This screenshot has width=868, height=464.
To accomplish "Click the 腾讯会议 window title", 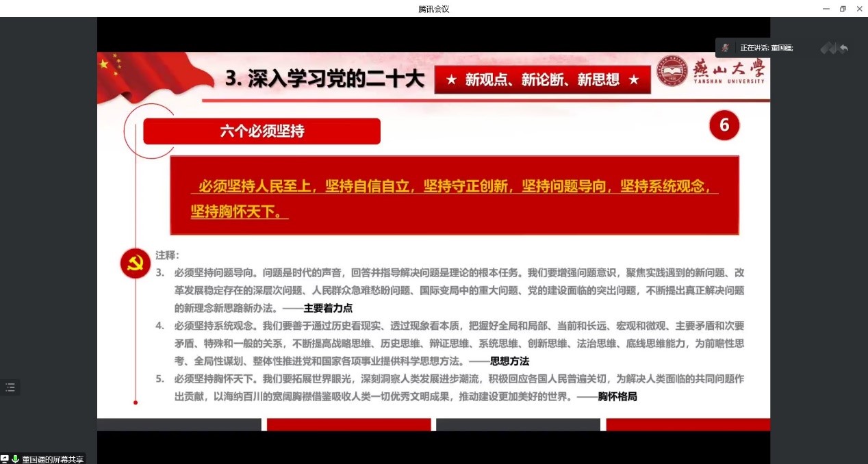I will pyautogui.click(x=433, y=8).
